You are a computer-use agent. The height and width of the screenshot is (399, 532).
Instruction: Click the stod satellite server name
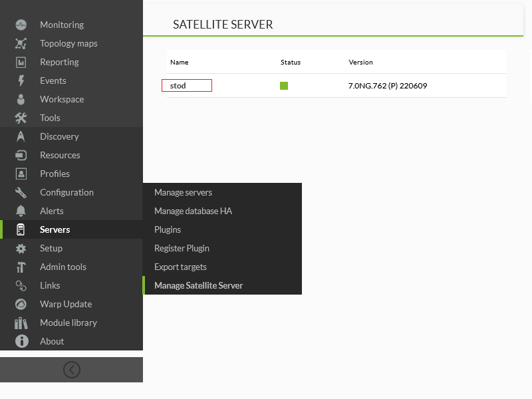pyautogui.click(x=178, y=86)
